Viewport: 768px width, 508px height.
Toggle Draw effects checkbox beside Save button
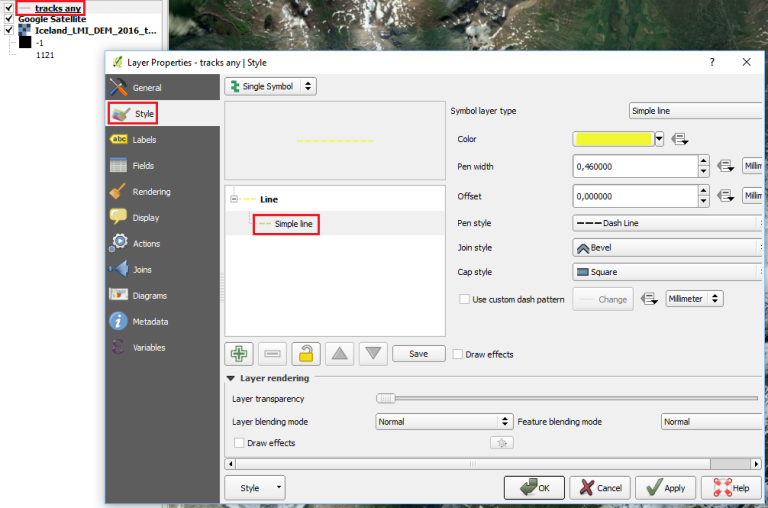(x=458, y=354)
